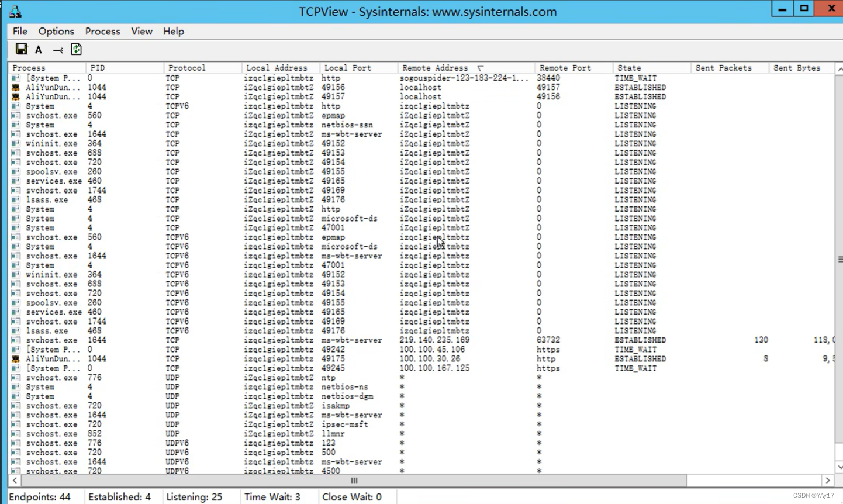Select the remote address 100.100.45.106 cell
The height and width of the screenshot is (504, 843).
(432, 350)
